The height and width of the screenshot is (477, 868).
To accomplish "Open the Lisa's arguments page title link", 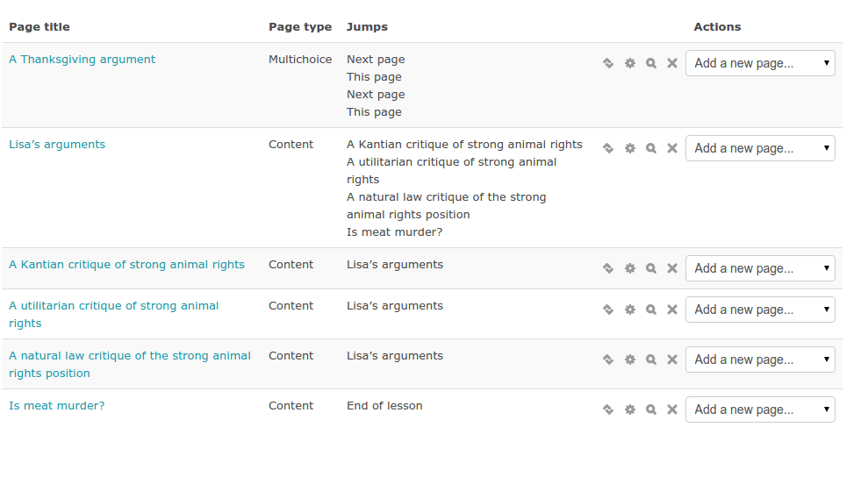I will click(57, 145).
